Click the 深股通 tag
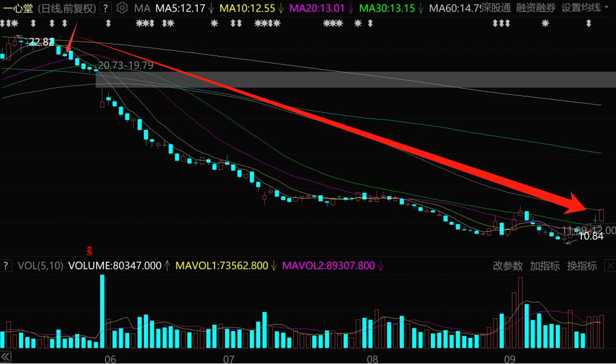Screen dimensions: 616x364 point(496,8)
